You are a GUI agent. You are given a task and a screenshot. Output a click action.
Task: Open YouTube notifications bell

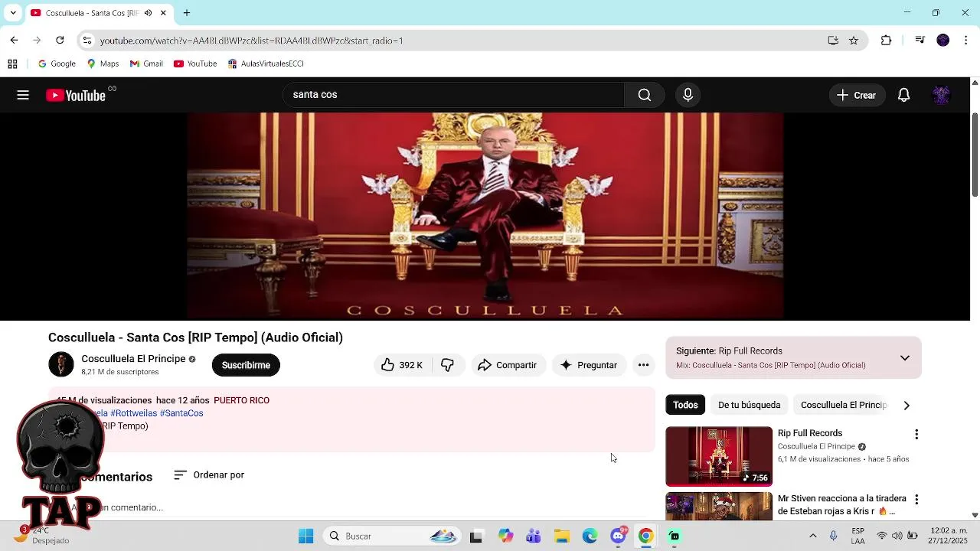(903, 95)
